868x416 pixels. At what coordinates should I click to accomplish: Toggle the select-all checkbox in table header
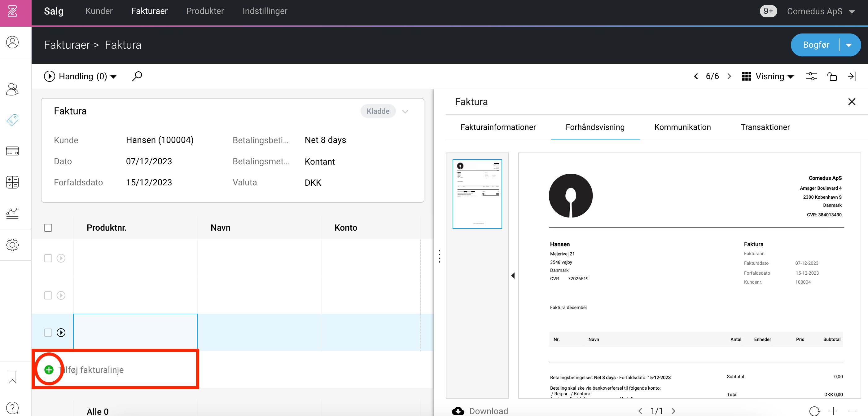48,228
